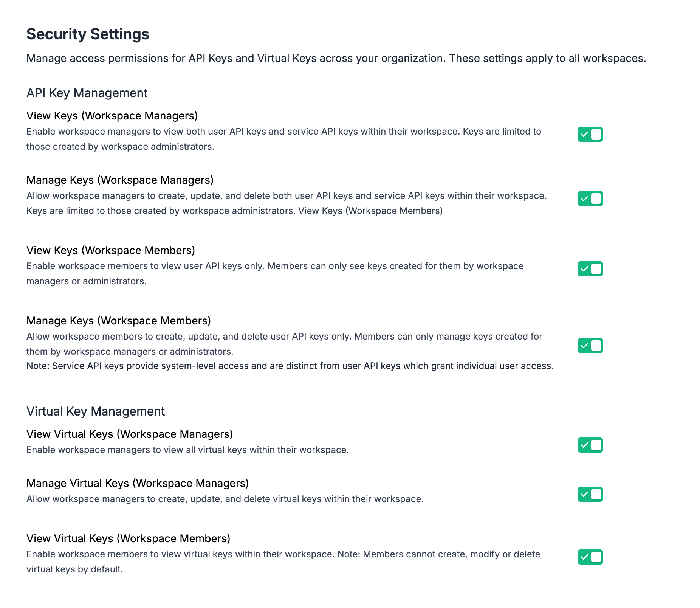
Task: Click the View Keys (Workspace Managers) label
Action: (x=112, y=116)
